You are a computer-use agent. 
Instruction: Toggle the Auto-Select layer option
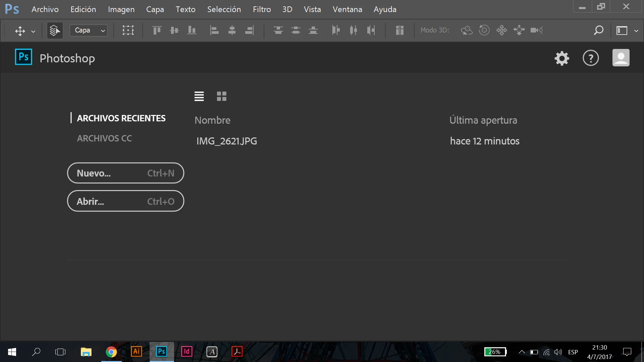coord(55,31)
